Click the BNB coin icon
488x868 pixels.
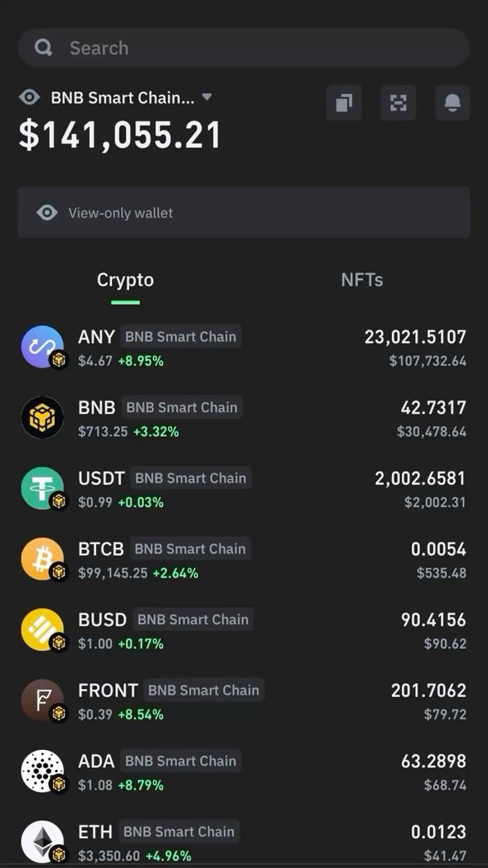tap(42, 417)
